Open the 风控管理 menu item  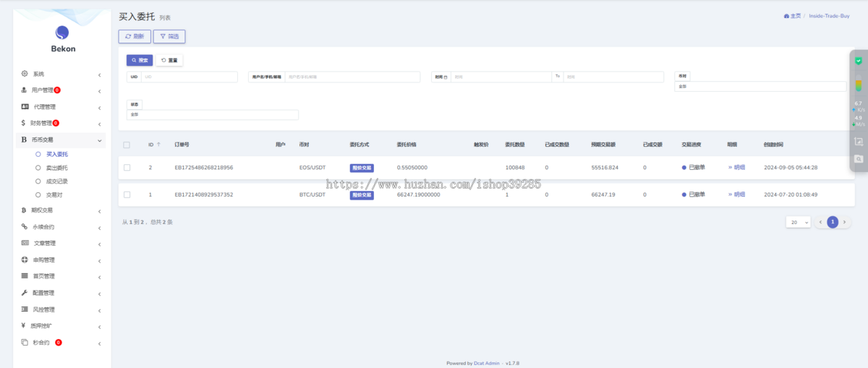click(45, 309)
